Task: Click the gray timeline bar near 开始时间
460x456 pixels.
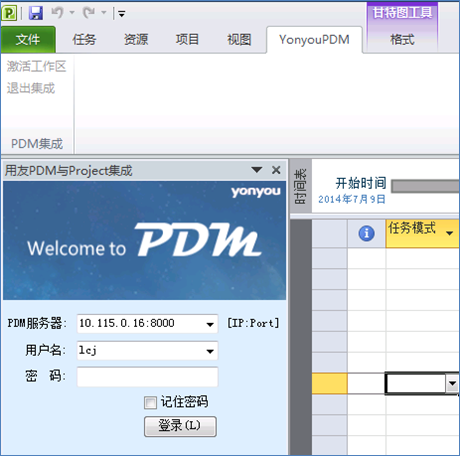Action: [426, 186]
